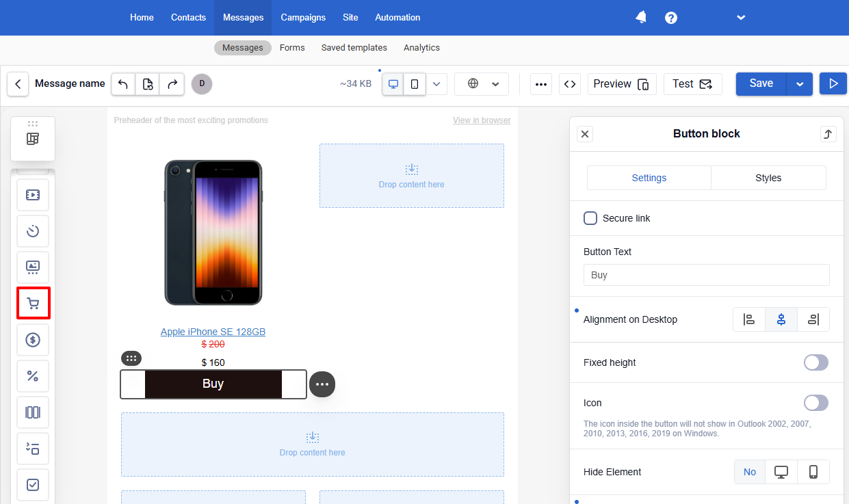Image resolution: width=849 pixels, height=504 pixels.
Task: Select the columns block icon in sidebar
Action: pyautogui.click(x=33, y=412)
